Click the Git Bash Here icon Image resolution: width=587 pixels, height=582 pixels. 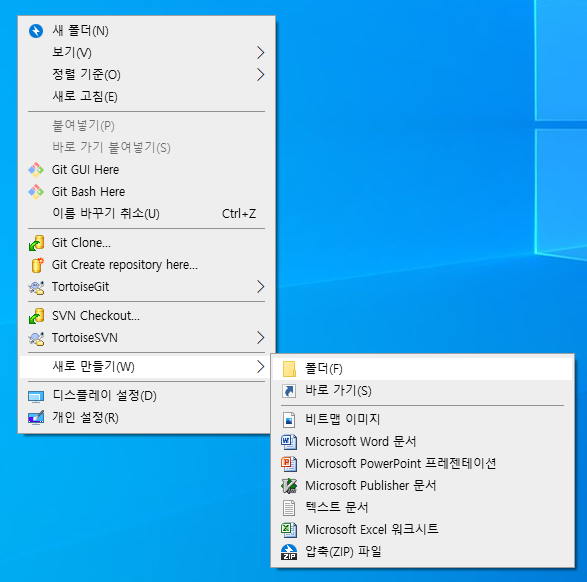point(36,192)
